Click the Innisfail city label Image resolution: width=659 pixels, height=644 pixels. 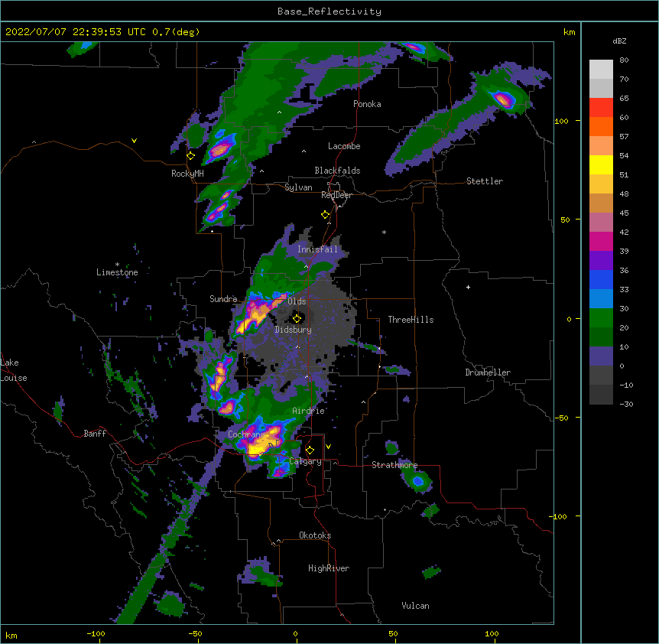point(318,249)
